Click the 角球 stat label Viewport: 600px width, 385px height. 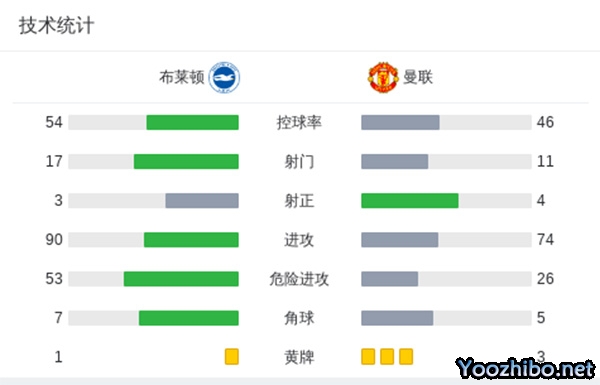tap(299, 318)
